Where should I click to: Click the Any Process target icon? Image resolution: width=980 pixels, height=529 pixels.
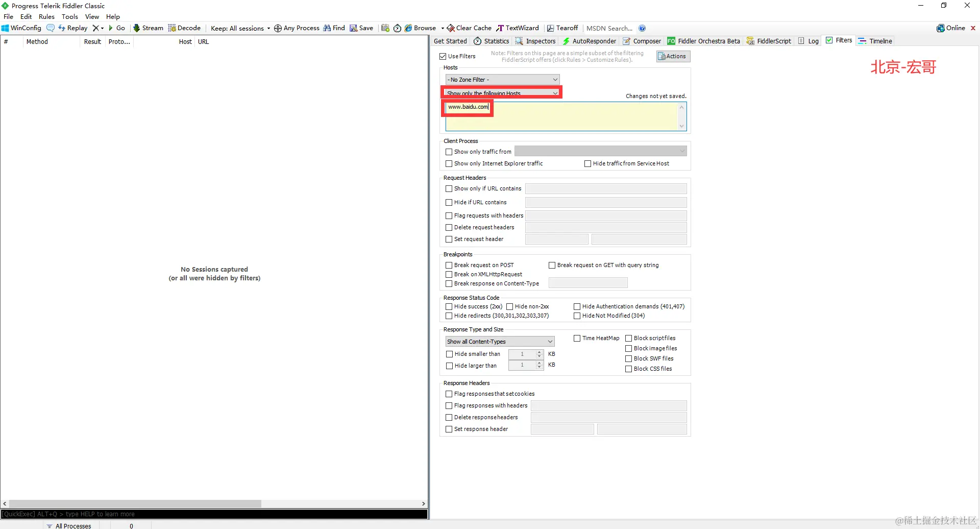pos(278,28)
